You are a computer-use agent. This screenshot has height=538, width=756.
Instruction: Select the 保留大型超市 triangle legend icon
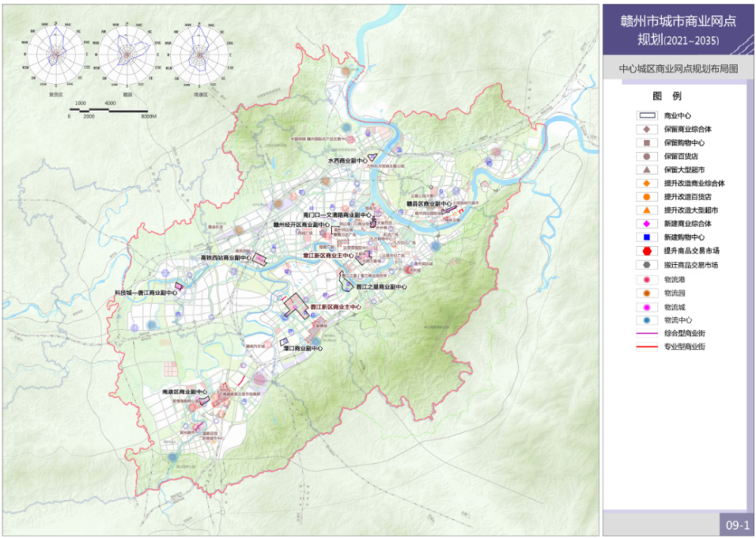(646, 169)
